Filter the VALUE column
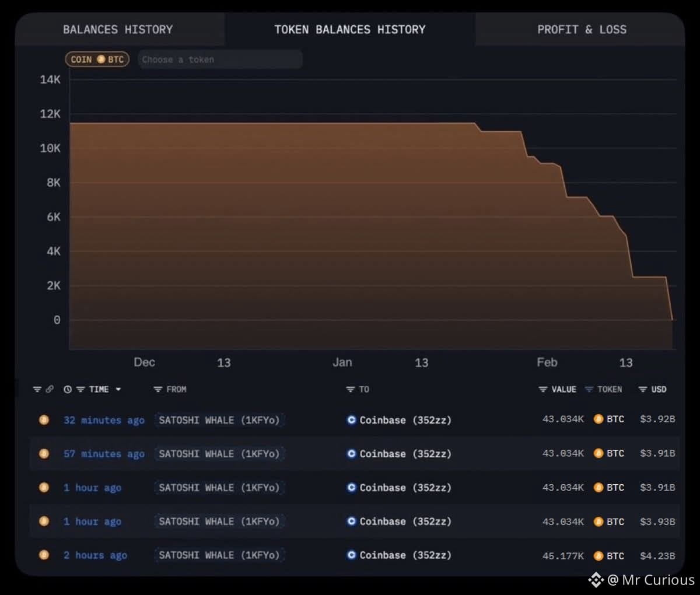This screenshot has width=700, height=595. click(543, 389)
